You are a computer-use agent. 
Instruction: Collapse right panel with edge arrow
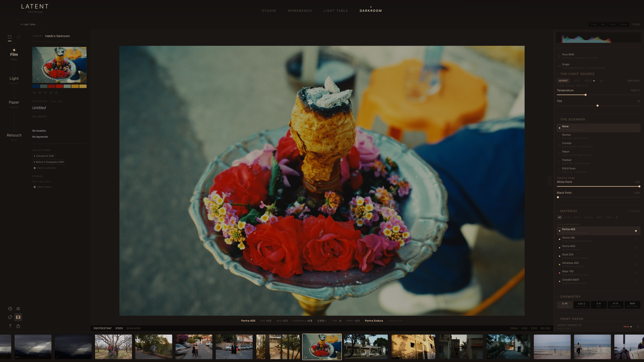(549, 181)
